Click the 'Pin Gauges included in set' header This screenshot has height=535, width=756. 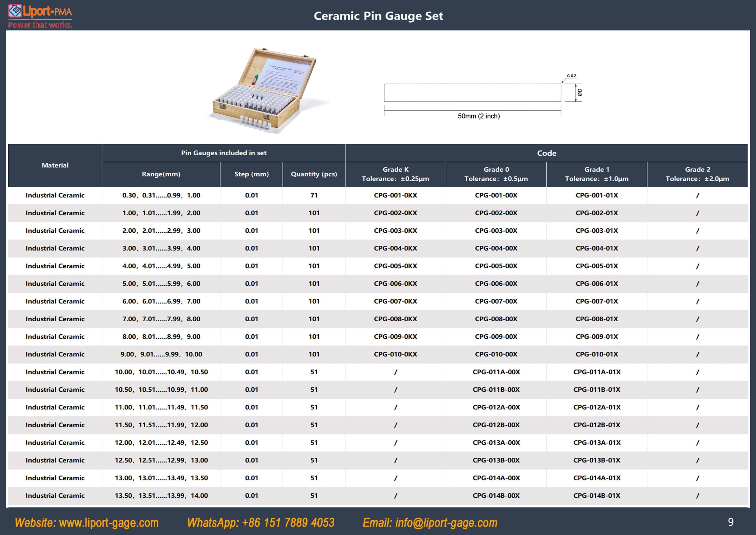(x=224, y=153)
